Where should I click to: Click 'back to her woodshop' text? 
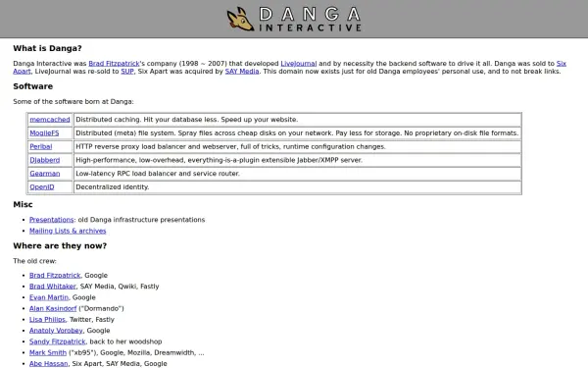click(x=125, y=342)
